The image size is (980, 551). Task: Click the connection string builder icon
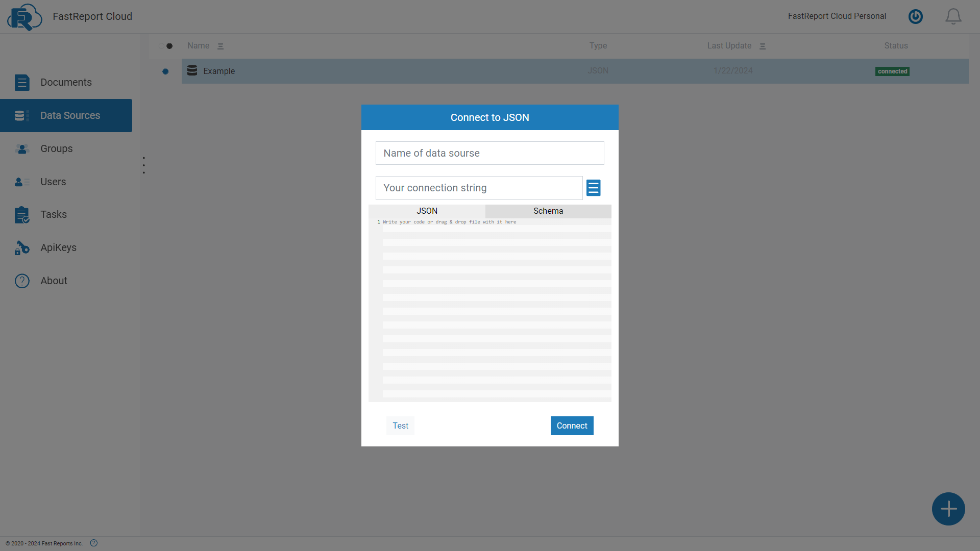click(593, 188)
